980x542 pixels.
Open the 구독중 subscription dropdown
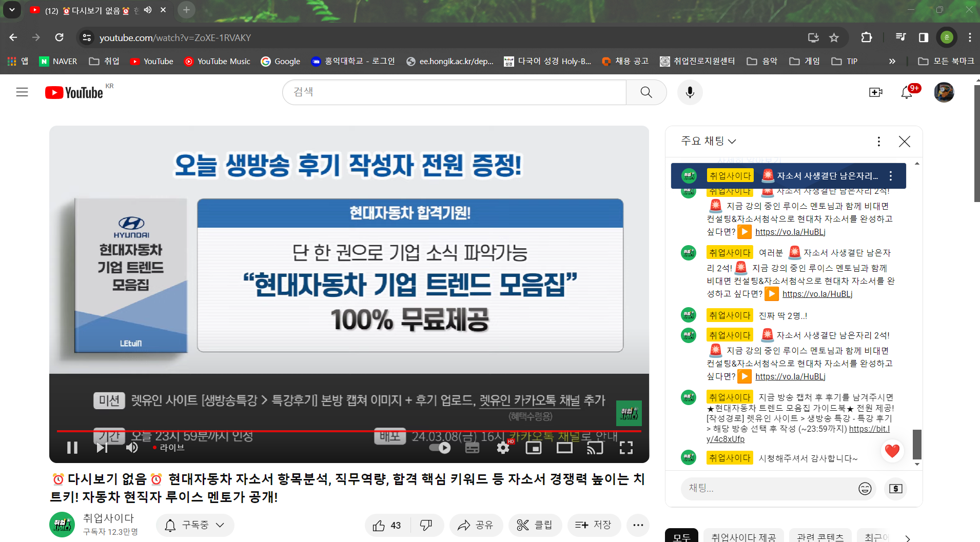tap(195, 525)
